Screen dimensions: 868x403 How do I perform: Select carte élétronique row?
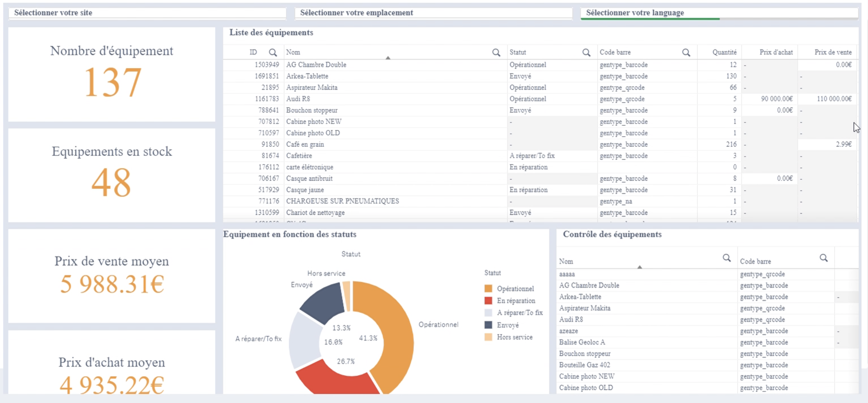click(540, 167)
